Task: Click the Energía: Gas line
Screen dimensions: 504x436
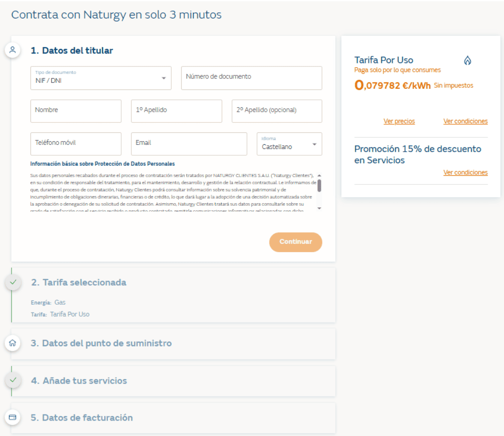Action: (x=48, y=303)
